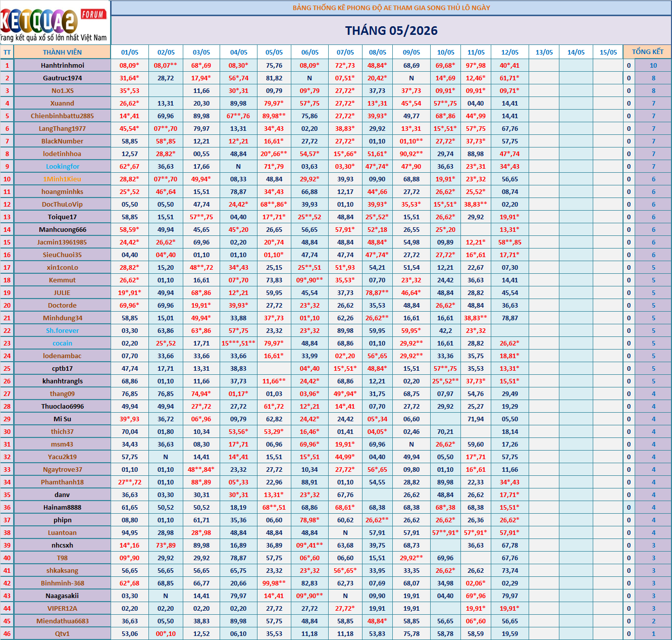Click Luantoan's 10/05 entry "57**,91*"

[x=445, y=532]
